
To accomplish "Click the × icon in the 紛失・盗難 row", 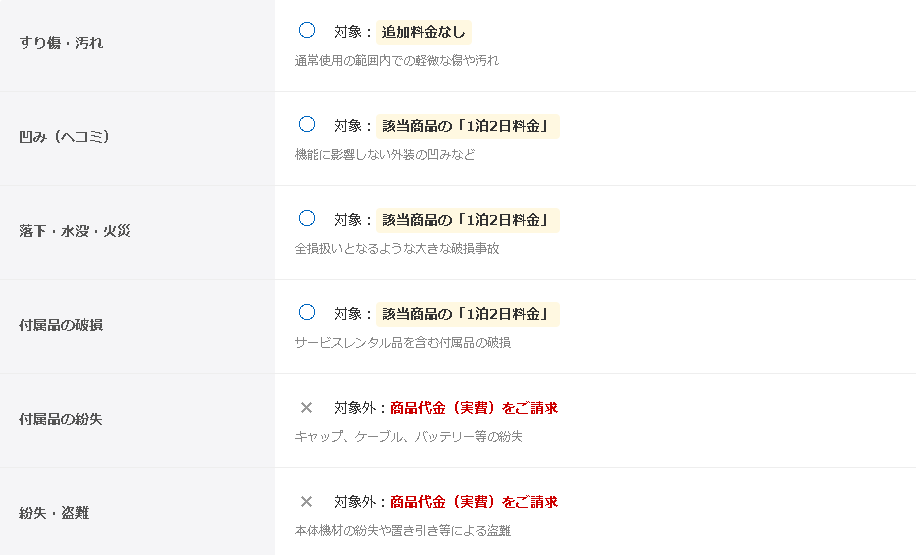I will point(307,501).
